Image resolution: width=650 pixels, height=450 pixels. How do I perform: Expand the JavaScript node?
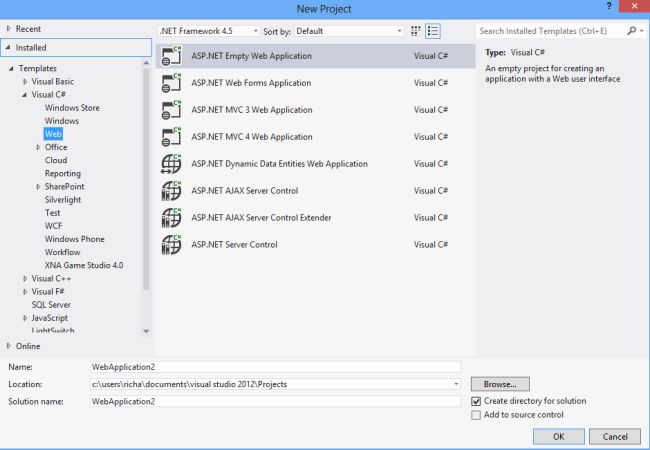(25, 318)
